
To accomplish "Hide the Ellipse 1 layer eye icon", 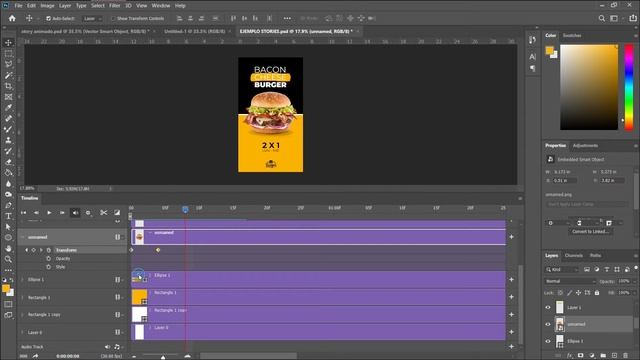I will (x=548, y=341).
